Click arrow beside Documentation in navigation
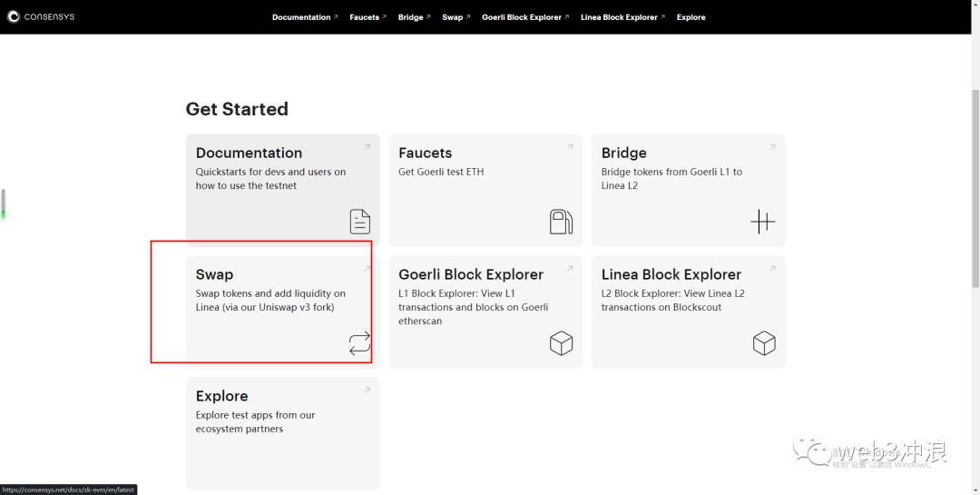 tap(336, 17)
